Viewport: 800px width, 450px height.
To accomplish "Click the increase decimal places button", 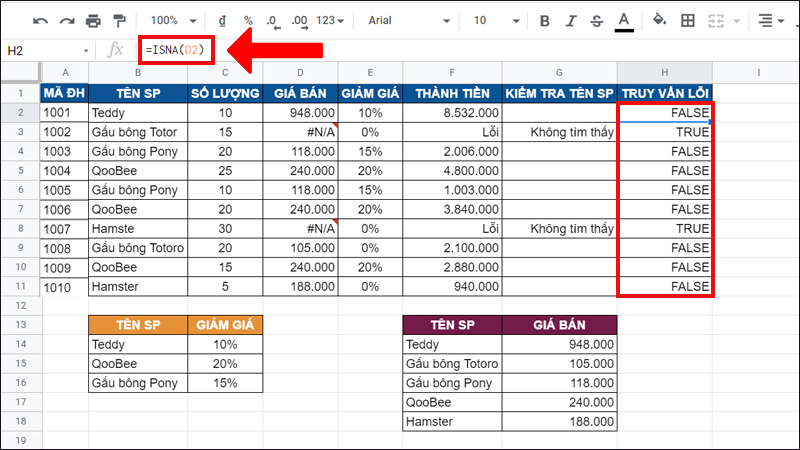I will tap(300, 20).
